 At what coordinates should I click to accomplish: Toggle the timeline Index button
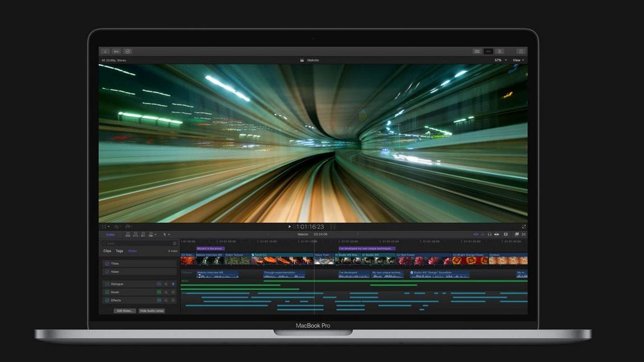(110, 234)
